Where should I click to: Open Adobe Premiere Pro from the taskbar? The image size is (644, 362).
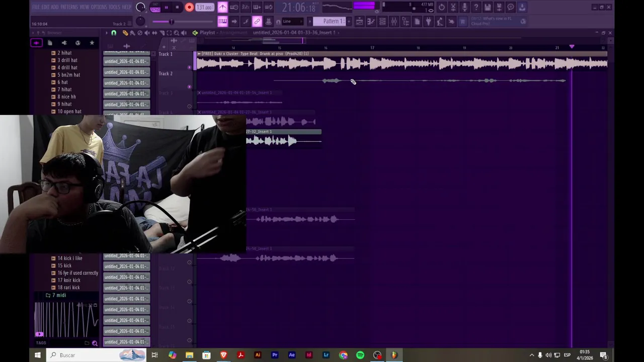coord(275,355)
